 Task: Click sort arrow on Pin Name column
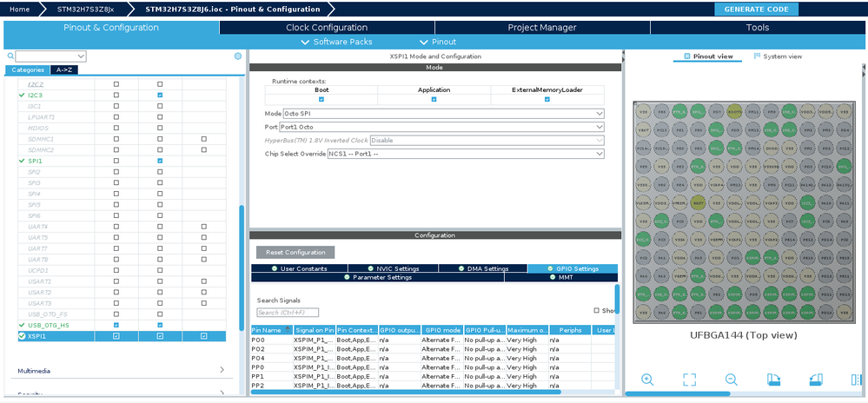coord(288,329)
